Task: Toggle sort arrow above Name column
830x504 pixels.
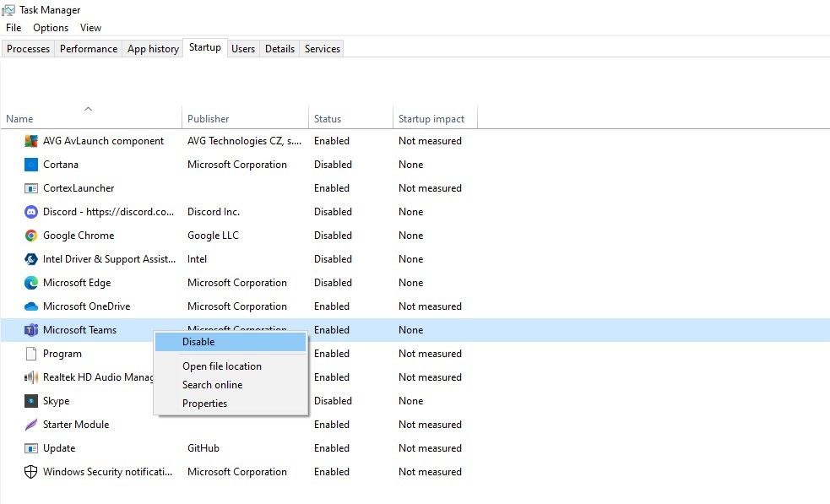Action: [89, 109]
